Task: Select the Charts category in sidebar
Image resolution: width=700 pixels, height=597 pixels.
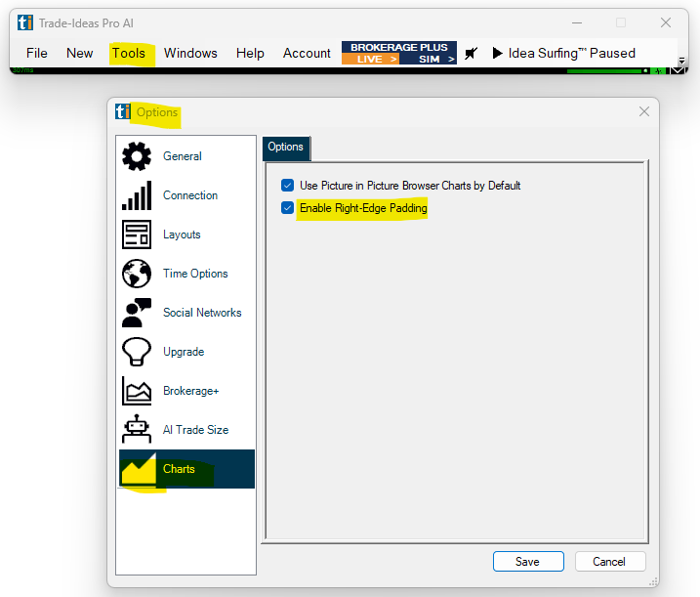Action: 179,469
